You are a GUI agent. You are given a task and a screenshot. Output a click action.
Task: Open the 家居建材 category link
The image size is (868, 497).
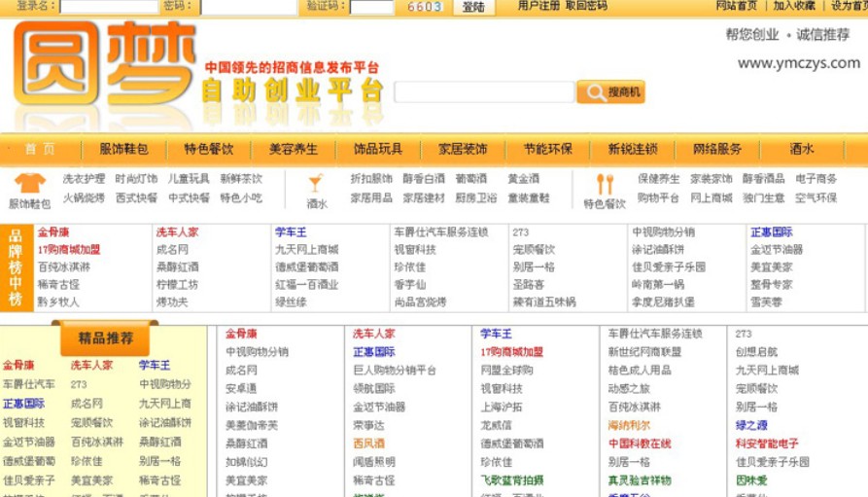[424, 197]
